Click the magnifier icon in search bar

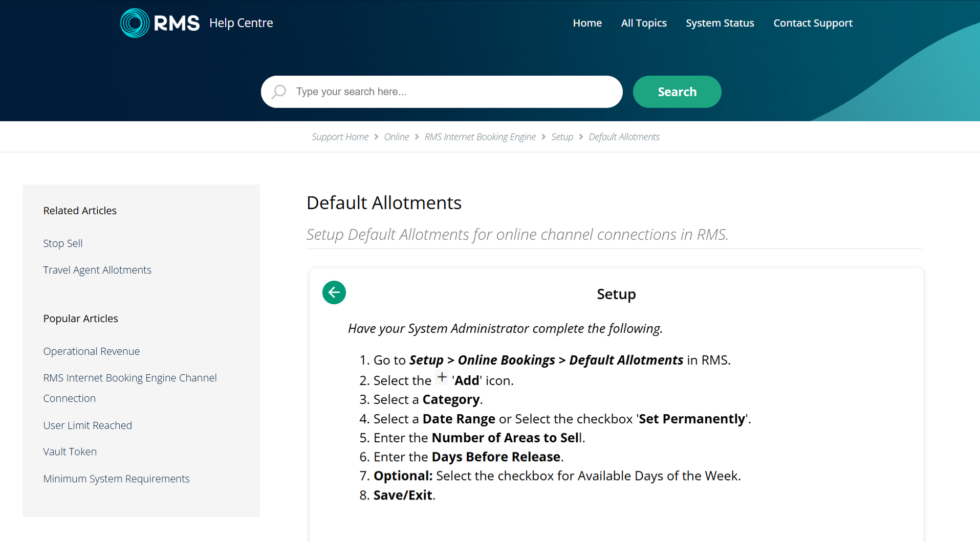point(279,92)
